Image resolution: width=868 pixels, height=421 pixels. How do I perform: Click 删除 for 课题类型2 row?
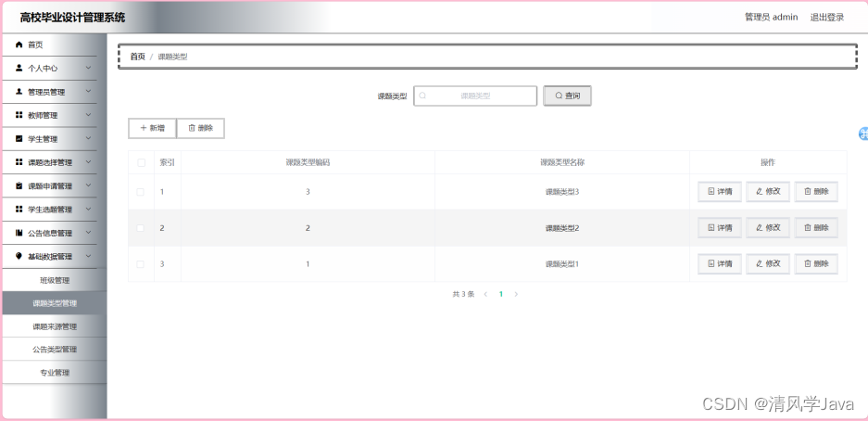816,228
